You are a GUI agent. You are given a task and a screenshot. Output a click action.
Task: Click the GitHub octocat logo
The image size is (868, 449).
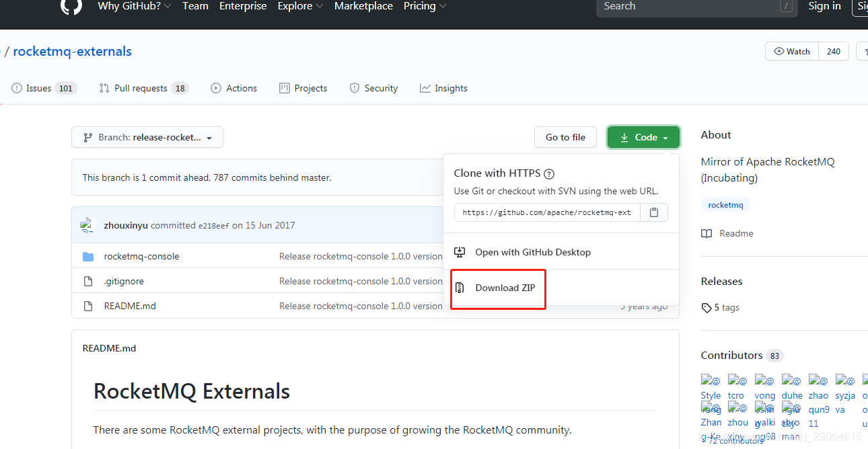pyautogui.click(x=71, y=6)
